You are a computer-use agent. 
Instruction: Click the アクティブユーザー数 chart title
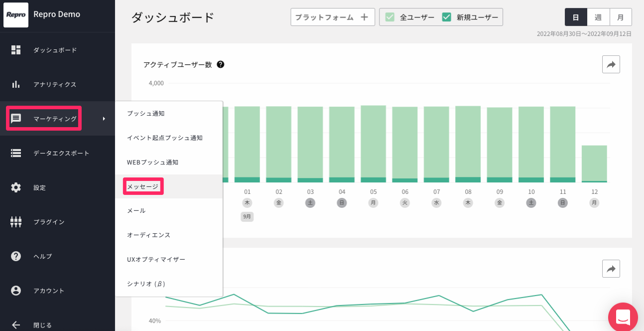(x=178, y=65)
